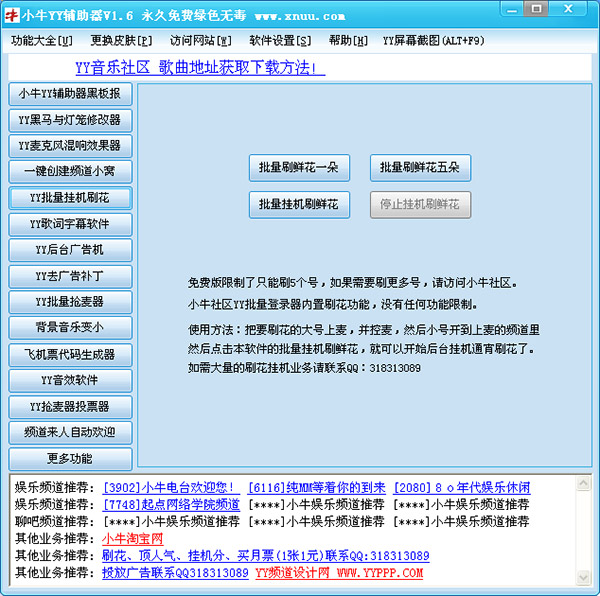Viewport: 600px width, 596px height.
Task: Click scrollbar up arrow in recommendations panel
Action: coord(583,484)
